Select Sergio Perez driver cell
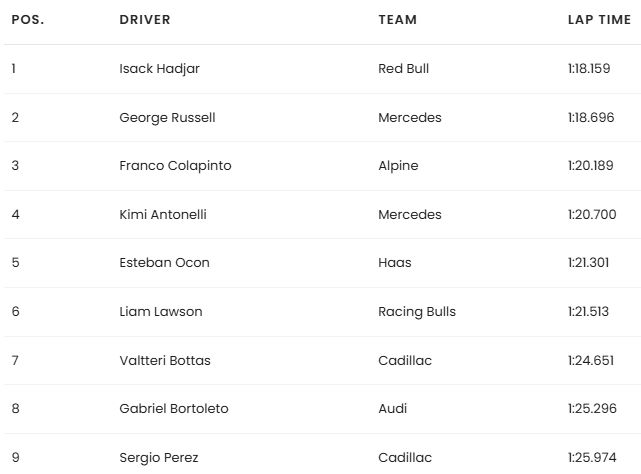The width and height of the screenshot is (641, 474). [x=158, y=458]
